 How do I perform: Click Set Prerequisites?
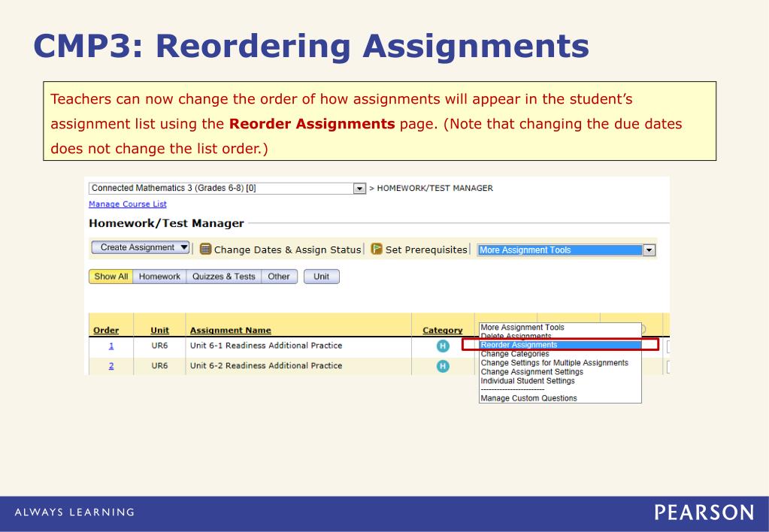[426, 249]
